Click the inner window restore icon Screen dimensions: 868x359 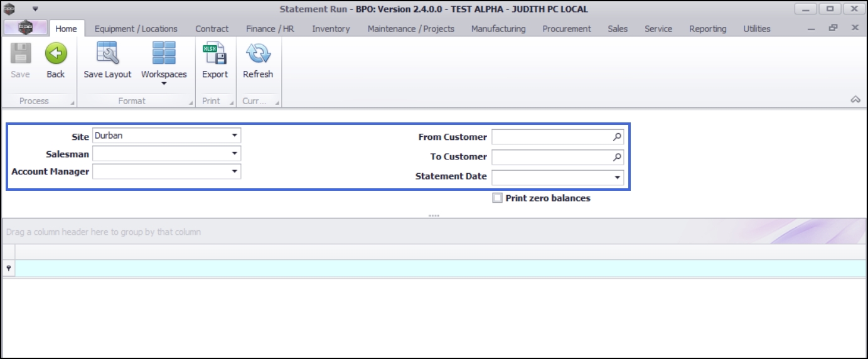click(x=833, y=28)
